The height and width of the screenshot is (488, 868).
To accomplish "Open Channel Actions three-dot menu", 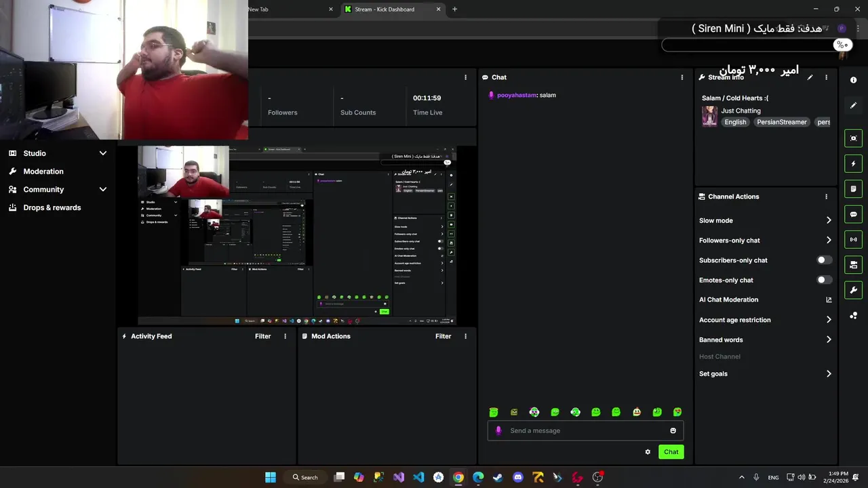I will click(x=826, y=197).
